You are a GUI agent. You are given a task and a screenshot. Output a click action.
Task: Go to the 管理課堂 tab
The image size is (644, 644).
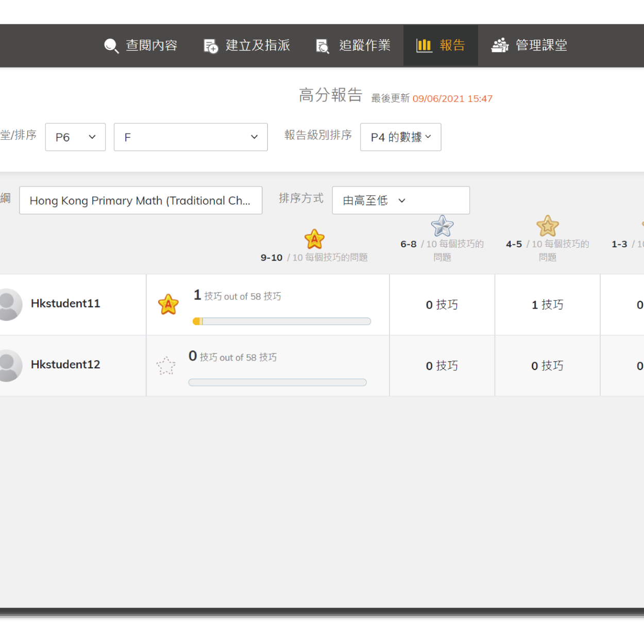pyautogui.click(x=541, y=45)
